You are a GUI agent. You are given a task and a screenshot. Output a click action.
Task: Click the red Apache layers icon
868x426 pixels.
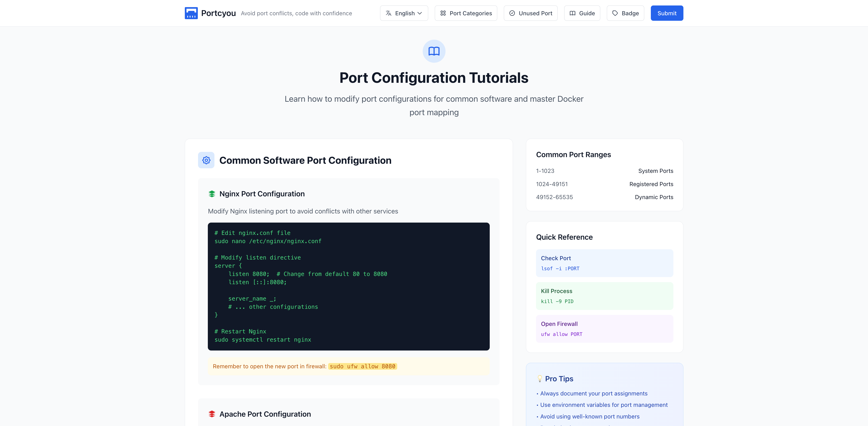[x=212, y=414]
